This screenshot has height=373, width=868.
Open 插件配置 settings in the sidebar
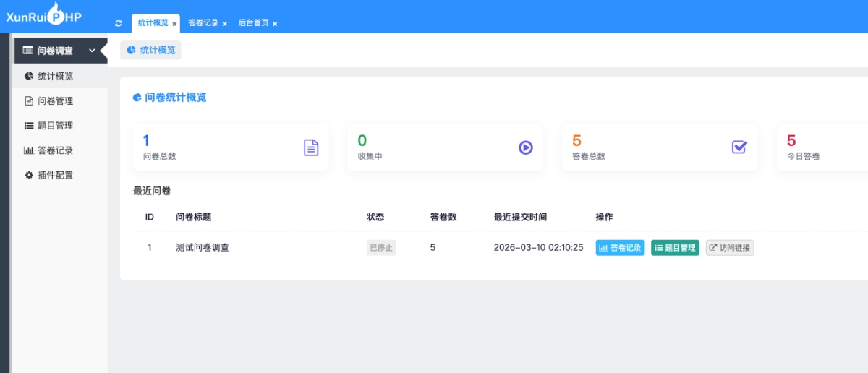click(x=55, y=175)
